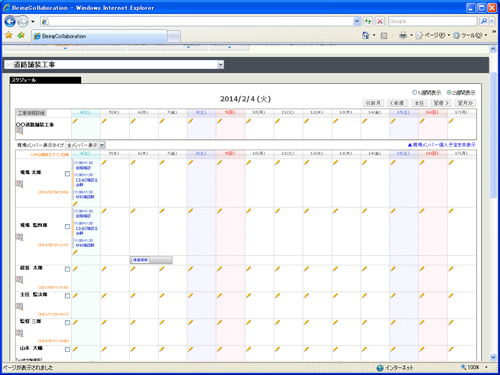Tick the checkbox beside 主任 member

(67, 296)
